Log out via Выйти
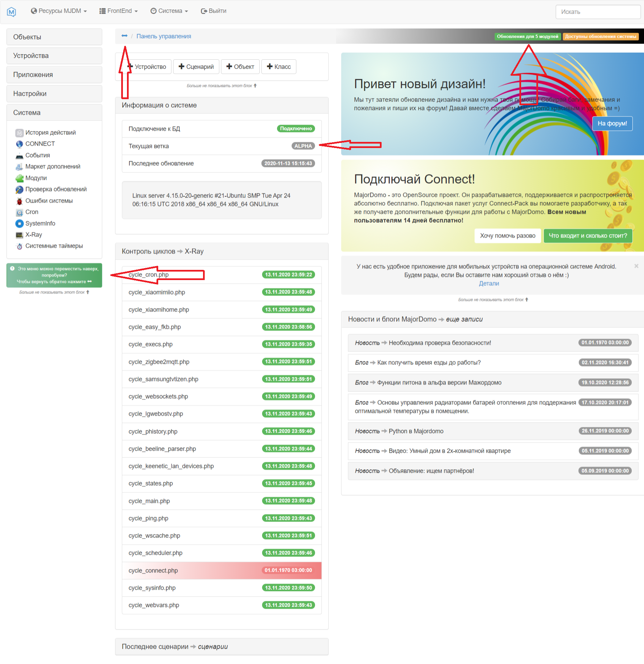The image size is (644, 664). coord(214,11)
